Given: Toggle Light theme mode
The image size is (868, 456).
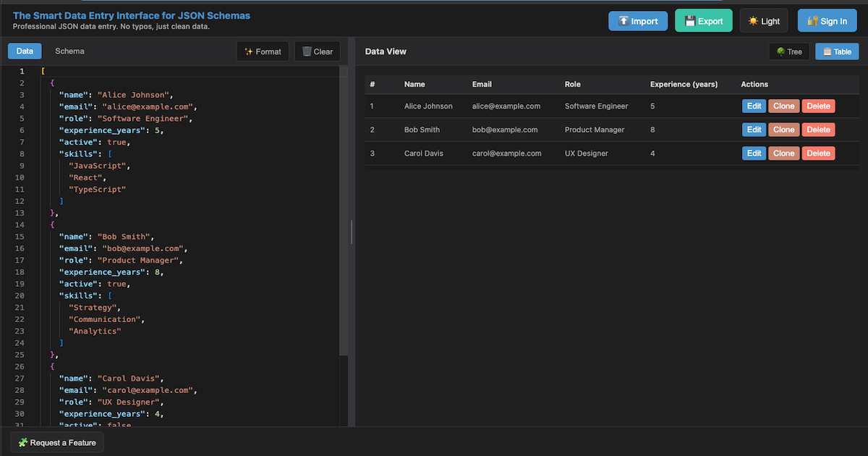Looking at the screenshot, I should pos(764,21).
